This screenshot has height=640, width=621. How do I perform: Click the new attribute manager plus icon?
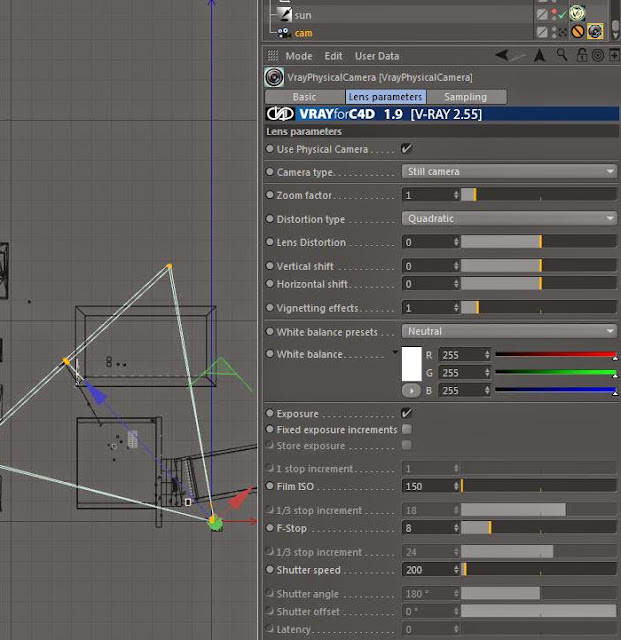point(614,55)
